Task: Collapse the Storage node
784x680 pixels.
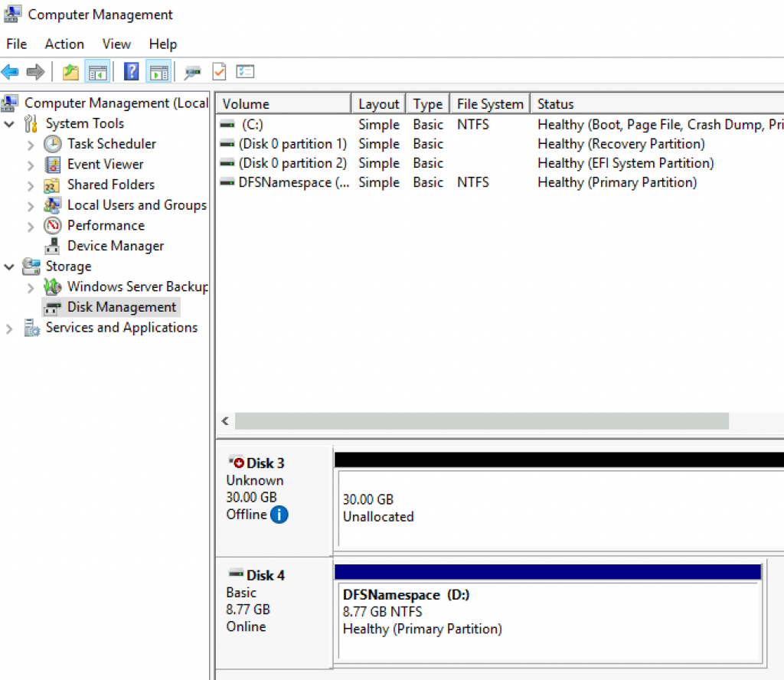Action: pos(9,266)
